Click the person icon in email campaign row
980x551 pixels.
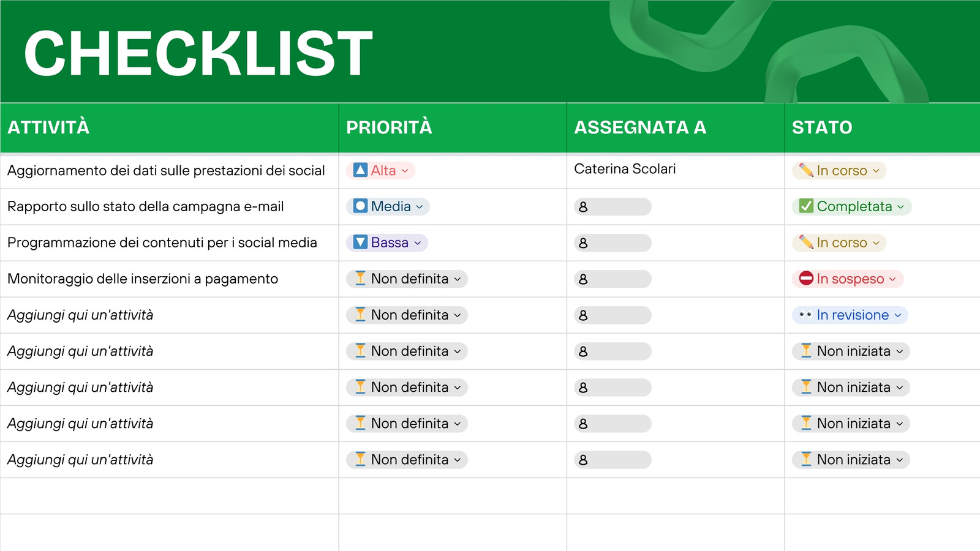(x=583, y=207)
